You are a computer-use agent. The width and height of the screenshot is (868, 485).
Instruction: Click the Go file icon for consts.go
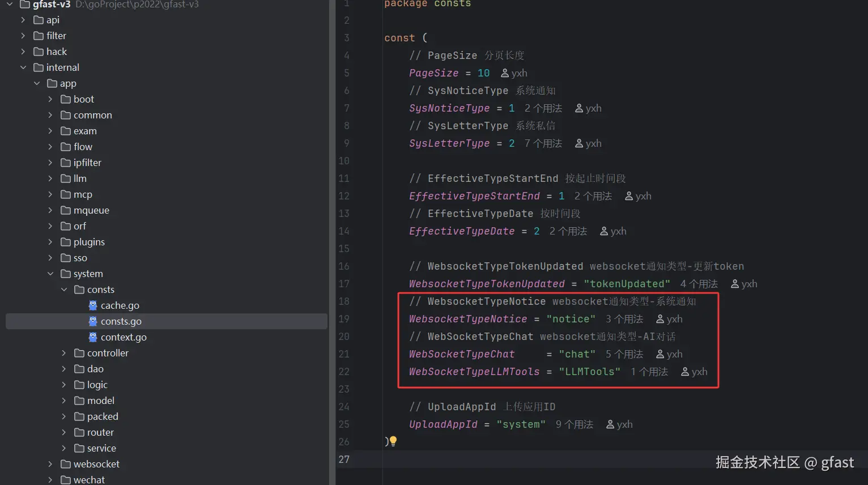pyautogui.click(x=93, y=321)
